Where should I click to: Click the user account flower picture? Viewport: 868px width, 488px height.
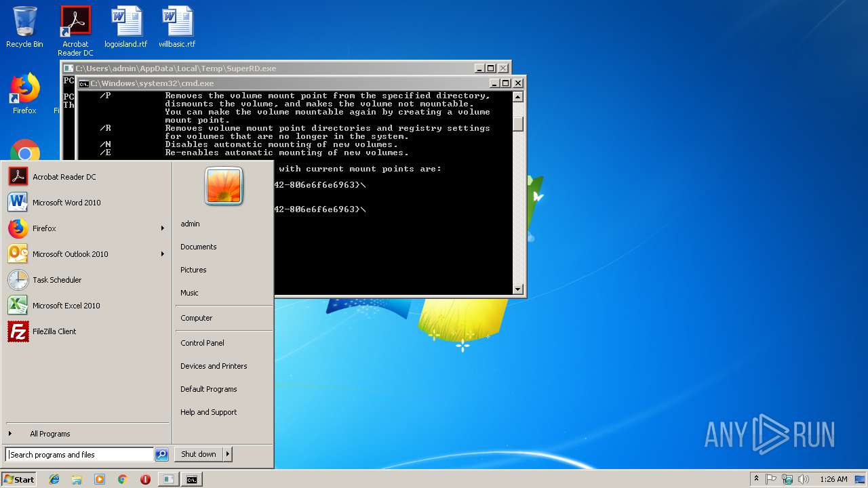(x=224, y=186)
